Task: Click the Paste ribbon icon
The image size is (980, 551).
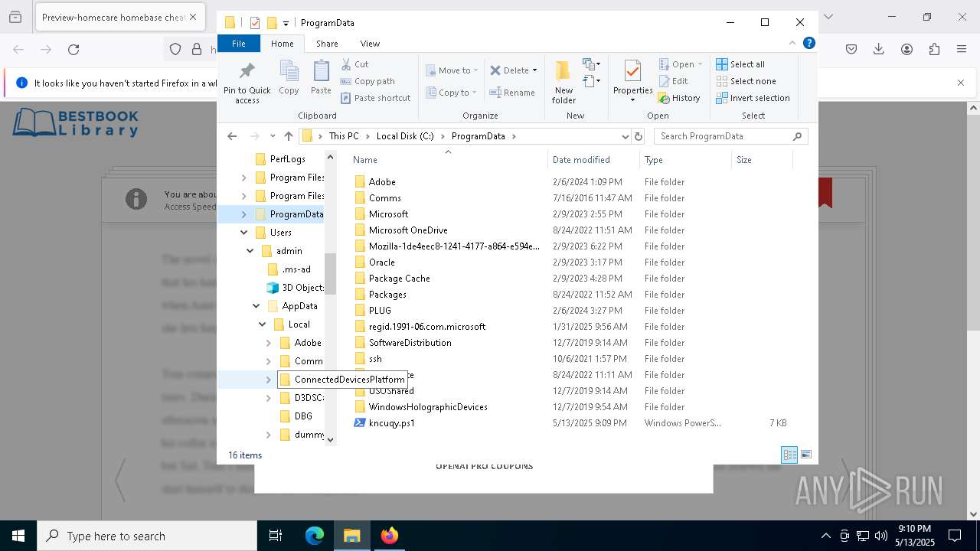Action: click(321, 71)
